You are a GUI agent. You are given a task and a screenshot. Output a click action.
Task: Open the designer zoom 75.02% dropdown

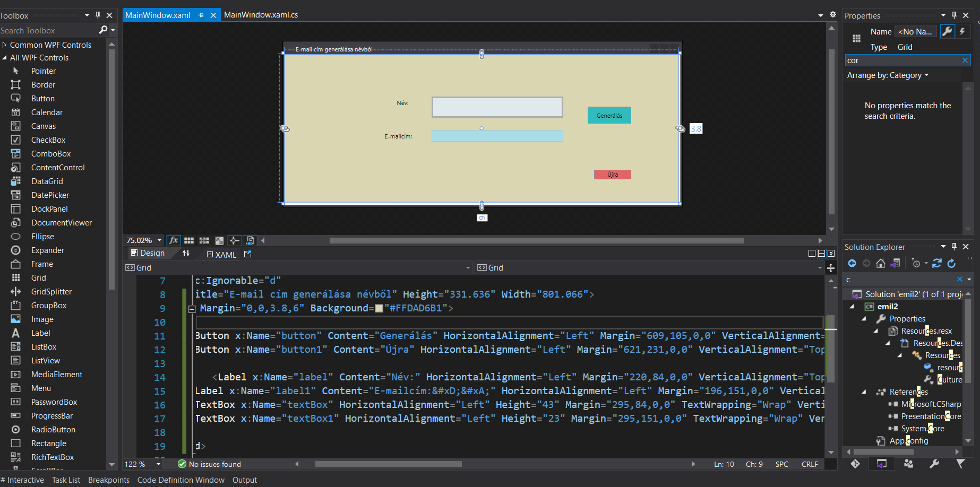click(159, 240)
